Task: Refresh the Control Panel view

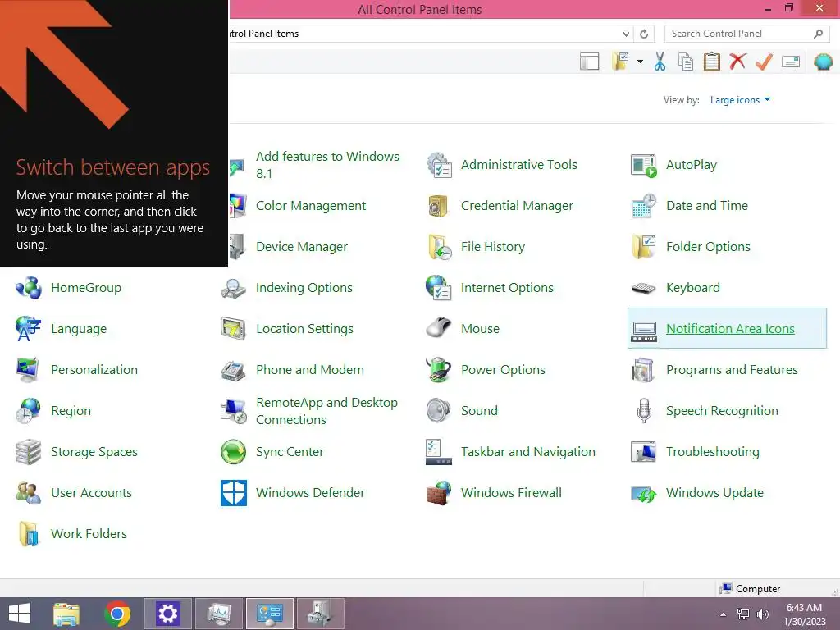Action: tap(644, 34)
